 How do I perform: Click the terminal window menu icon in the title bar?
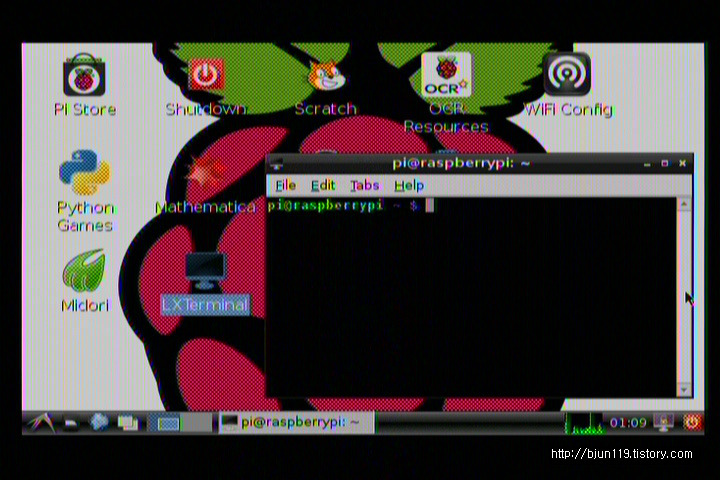(277, 163)
